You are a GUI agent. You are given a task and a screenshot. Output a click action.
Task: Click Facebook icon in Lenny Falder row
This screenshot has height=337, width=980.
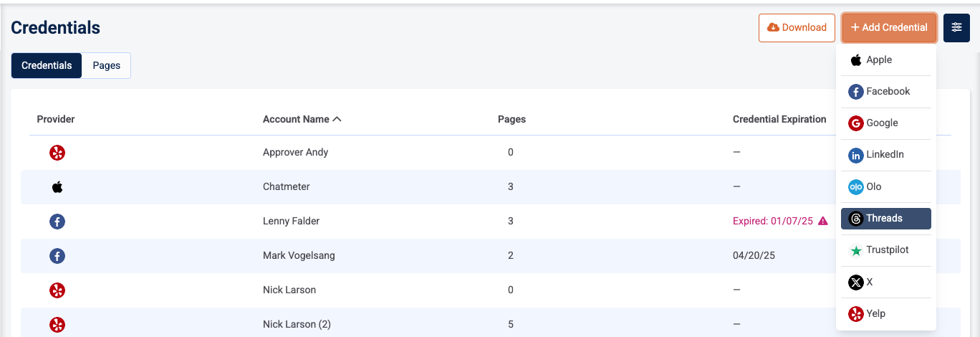[57, 222]
